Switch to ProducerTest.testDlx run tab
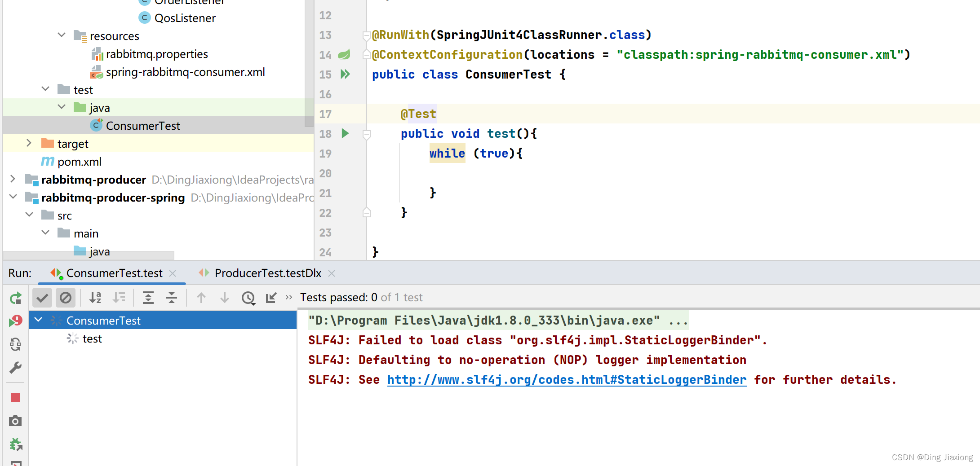 [x=268, y=273]
